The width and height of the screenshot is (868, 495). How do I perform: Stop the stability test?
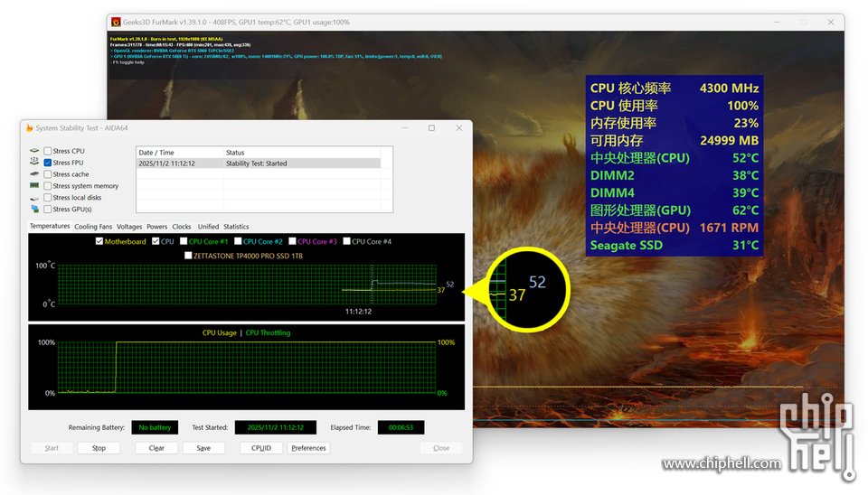[x=99, y=448]
